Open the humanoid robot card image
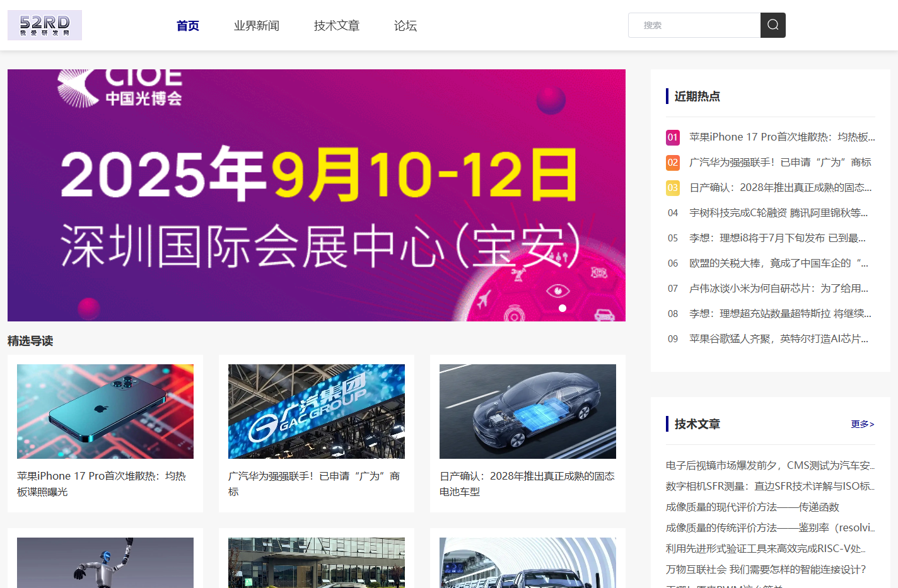The width and height of the screenshot is (898, 588). [x=105, y=563]
